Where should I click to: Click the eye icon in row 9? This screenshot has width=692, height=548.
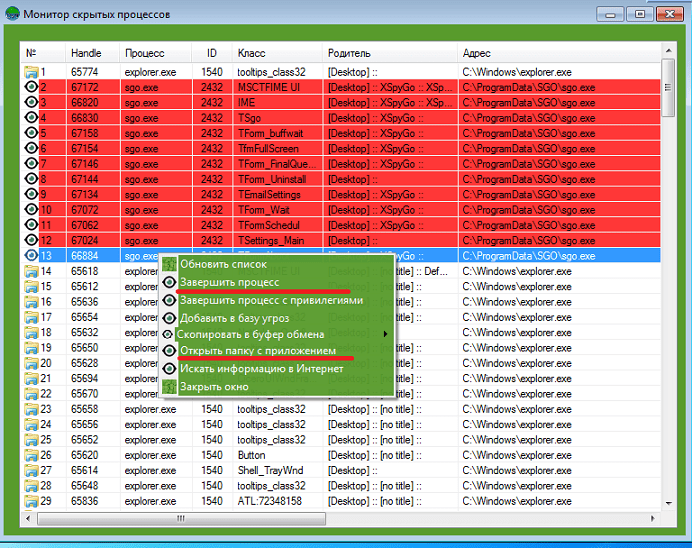(x=31, y=194)
